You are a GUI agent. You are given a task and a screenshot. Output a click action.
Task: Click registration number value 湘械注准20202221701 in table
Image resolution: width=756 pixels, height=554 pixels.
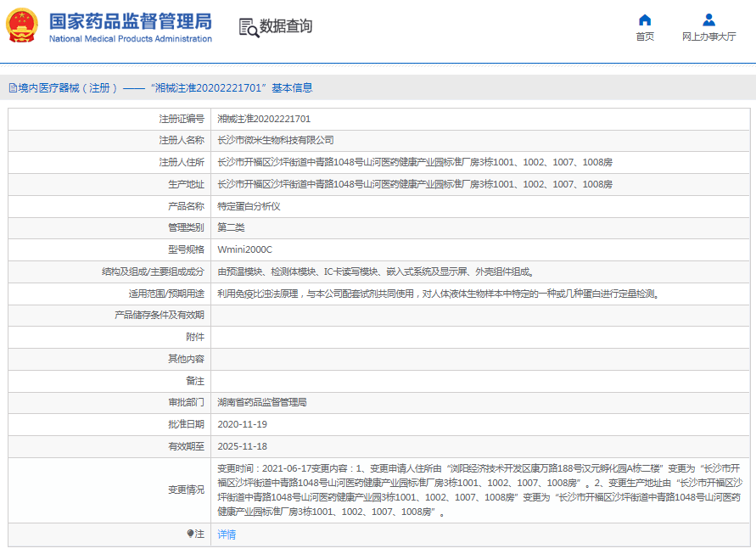pyautogui.click(x=264, y=119)
